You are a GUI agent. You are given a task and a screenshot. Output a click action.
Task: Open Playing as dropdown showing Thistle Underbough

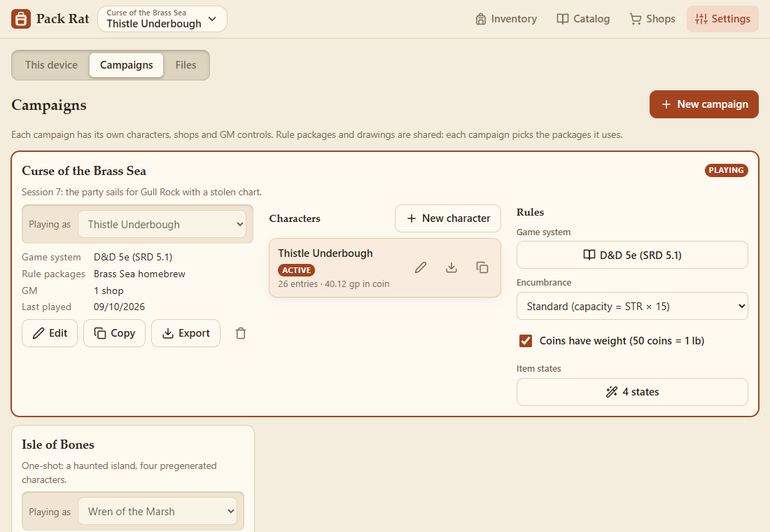pyautogui.click(x=162, y=225)
